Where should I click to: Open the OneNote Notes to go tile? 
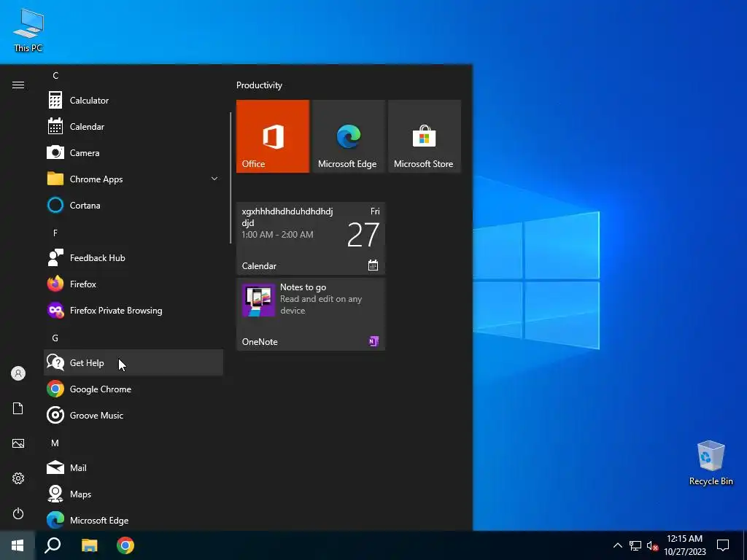tap(311, 314)
